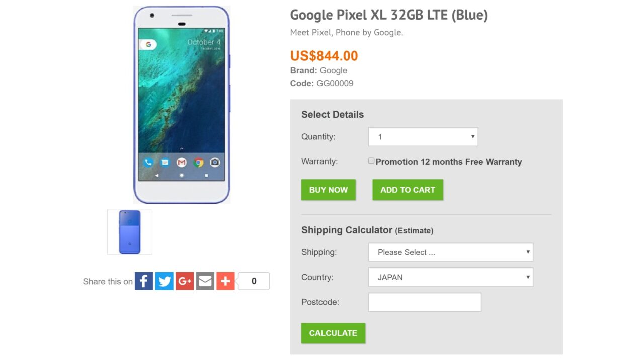Screen dimensions: 644x362
Task: Click the Google brand name
Action: point(334,70)
